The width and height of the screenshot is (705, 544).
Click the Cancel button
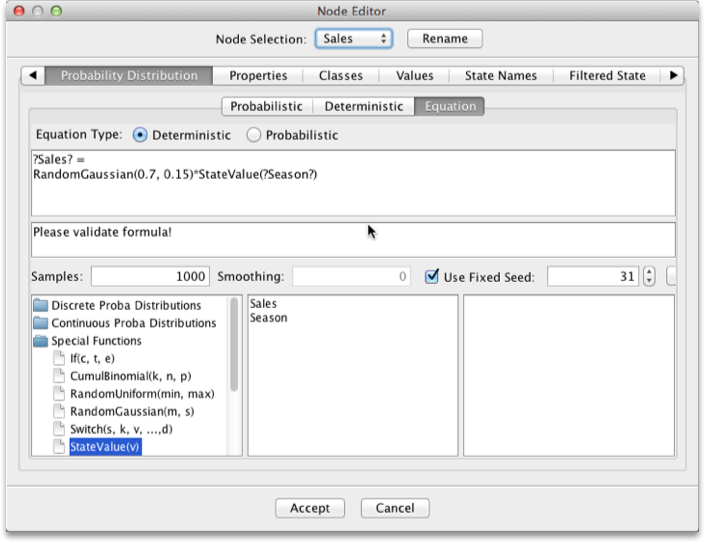click(x=395, y=508)
